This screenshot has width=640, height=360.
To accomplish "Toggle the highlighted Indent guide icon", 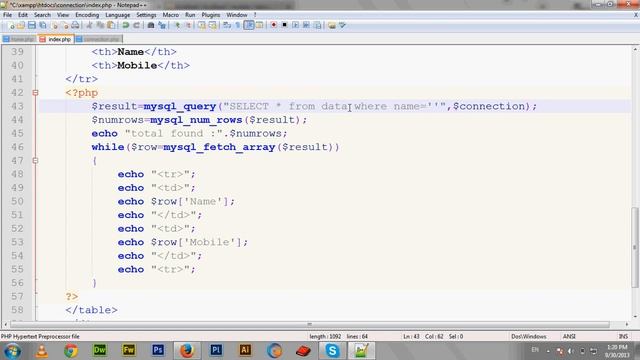I will (249, 25).
